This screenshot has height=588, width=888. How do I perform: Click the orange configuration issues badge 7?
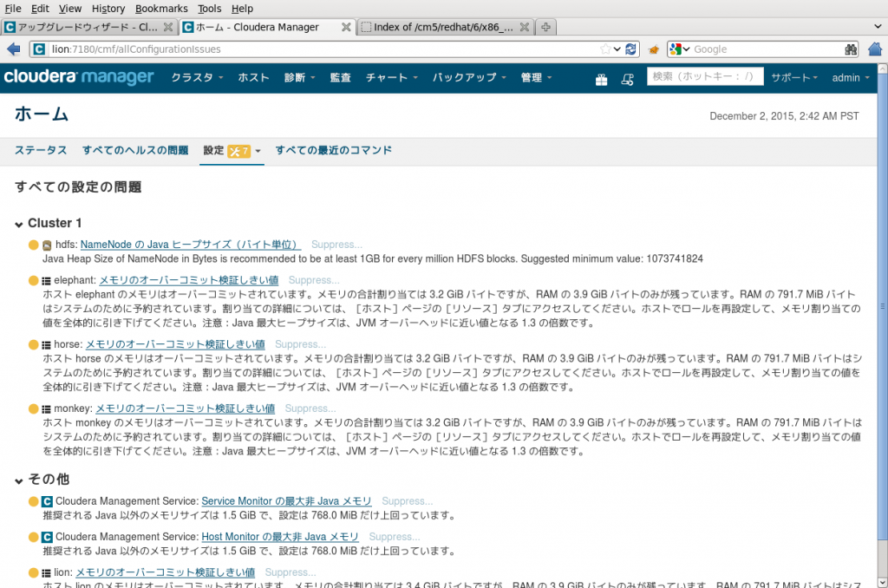click(x=239, y=151)
